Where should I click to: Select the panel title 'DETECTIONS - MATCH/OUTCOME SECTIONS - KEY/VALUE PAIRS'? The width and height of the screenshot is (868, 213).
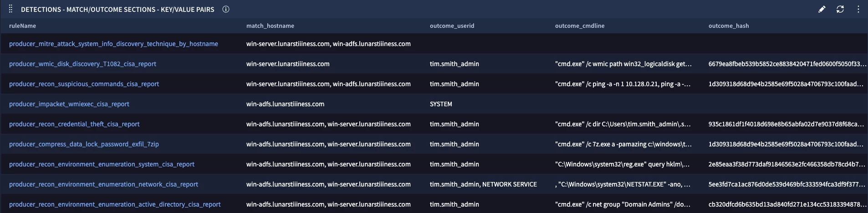[117, 9]
